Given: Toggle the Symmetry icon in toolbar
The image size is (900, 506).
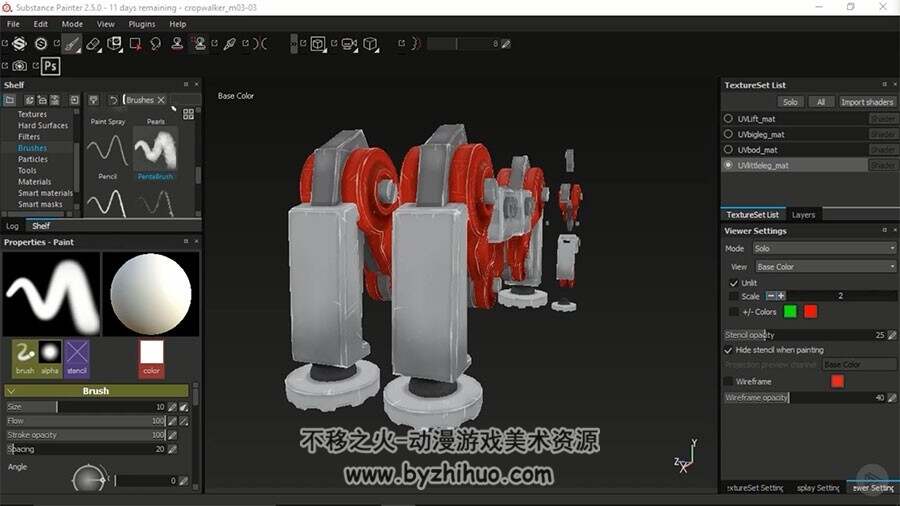Looking at the screenshot, I should click(260, 44).
